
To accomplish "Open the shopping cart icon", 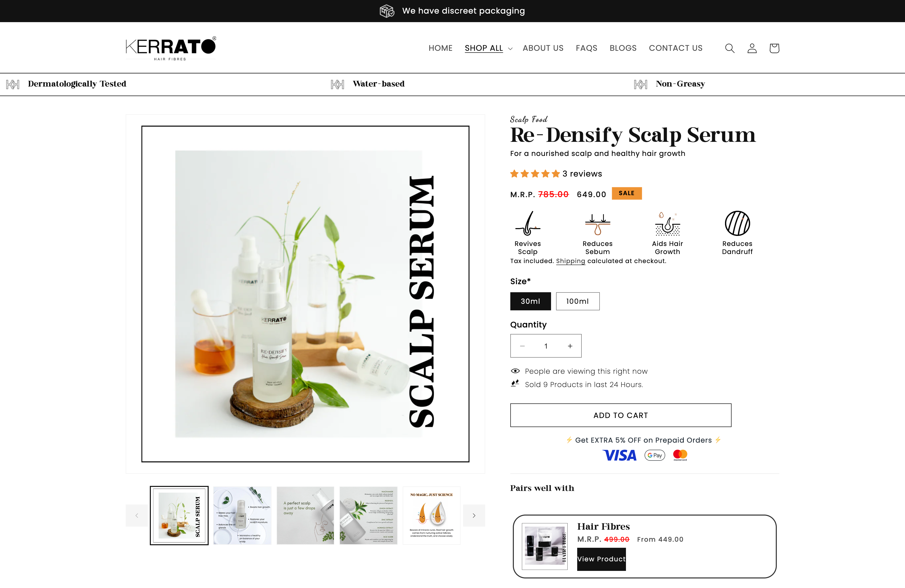I will [x=774, y=48].
